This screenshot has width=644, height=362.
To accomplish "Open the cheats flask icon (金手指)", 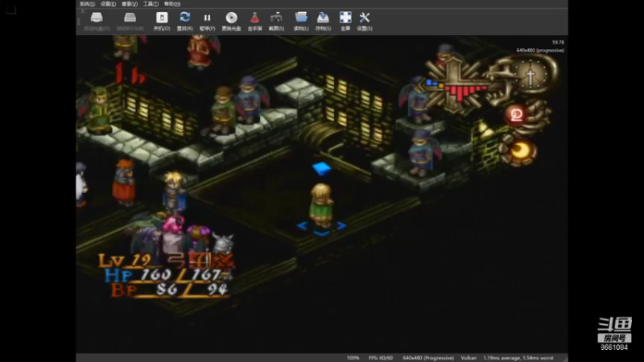I will tap(254, 22).
